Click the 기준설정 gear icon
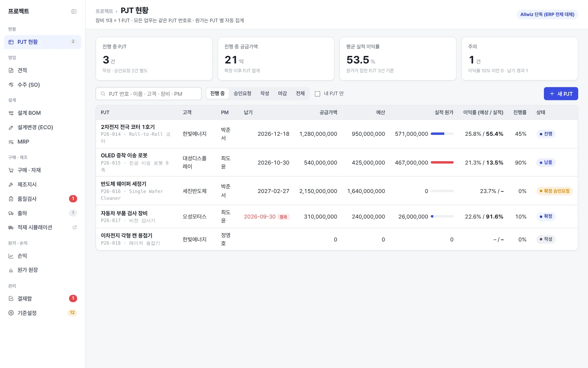Image resolution: width=588 pixels, height=368 pixels. tap(11, 313)
